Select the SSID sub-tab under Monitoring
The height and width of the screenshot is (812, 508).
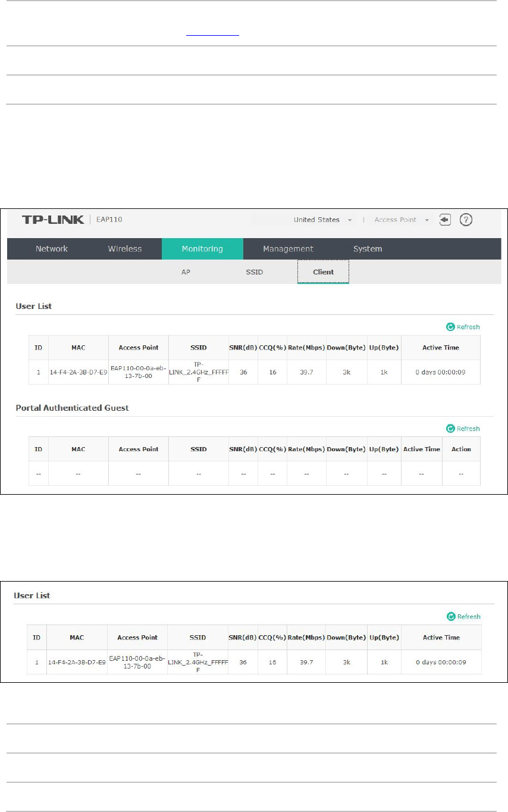254,272
